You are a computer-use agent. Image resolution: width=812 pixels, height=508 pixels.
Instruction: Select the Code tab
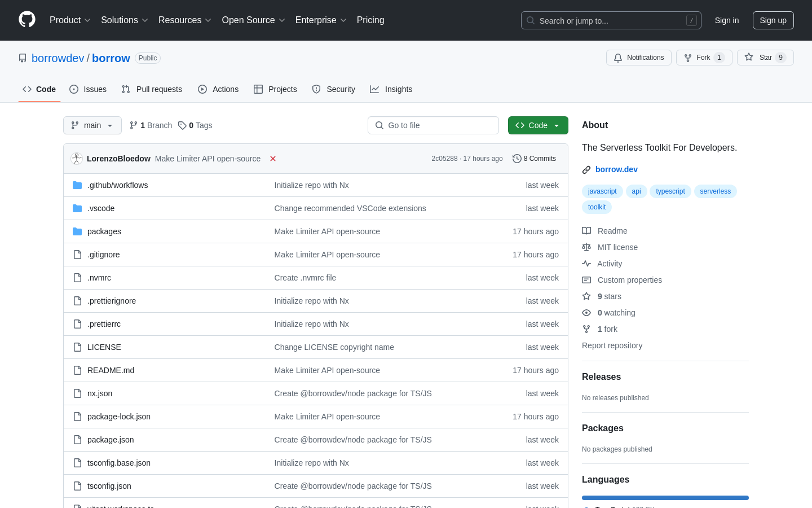[x=39, y=89]
